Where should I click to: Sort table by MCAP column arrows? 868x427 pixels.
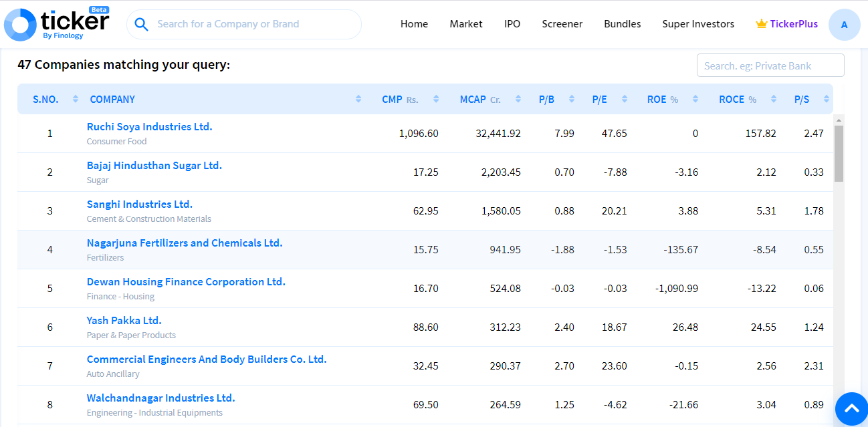click(x=518, y=99)
